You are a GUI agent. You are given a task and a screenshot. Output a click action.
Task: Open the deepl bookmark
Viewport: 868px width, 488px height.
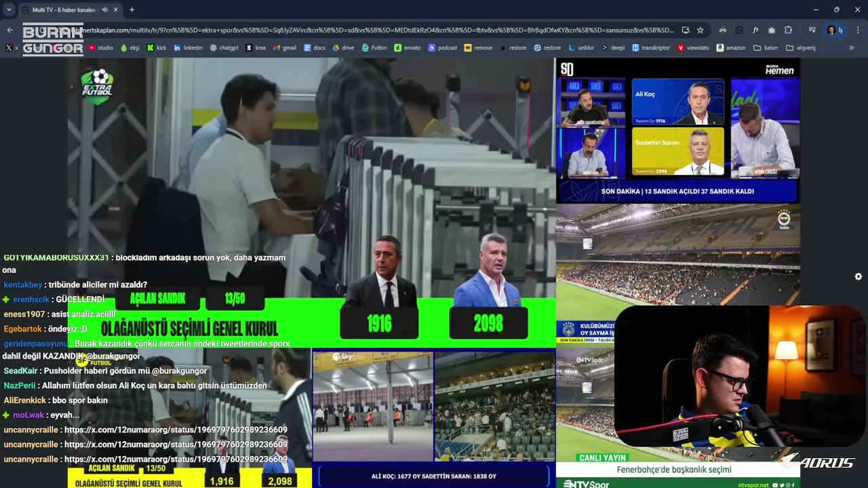point(613,48)
